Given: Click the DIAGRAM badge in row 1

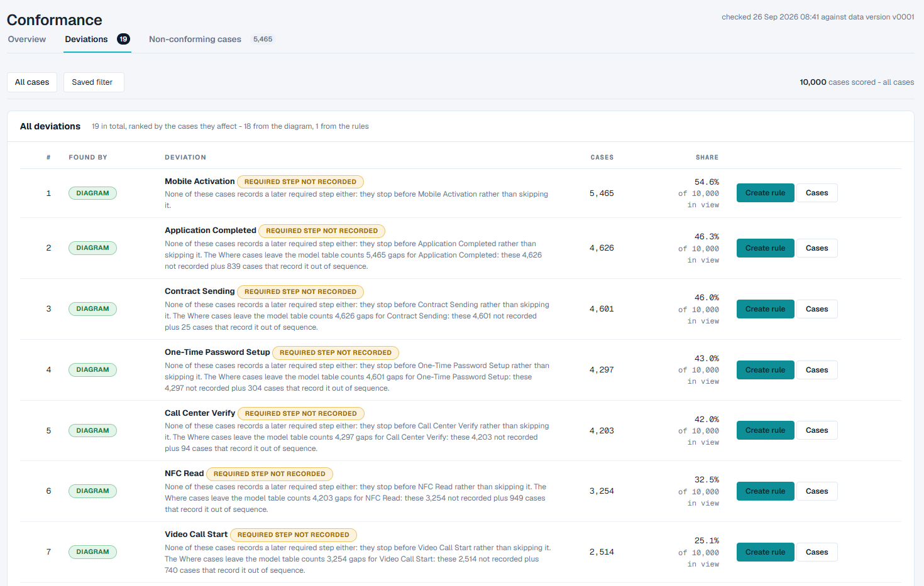Looking at the screenshot, I should click(92, 193).
